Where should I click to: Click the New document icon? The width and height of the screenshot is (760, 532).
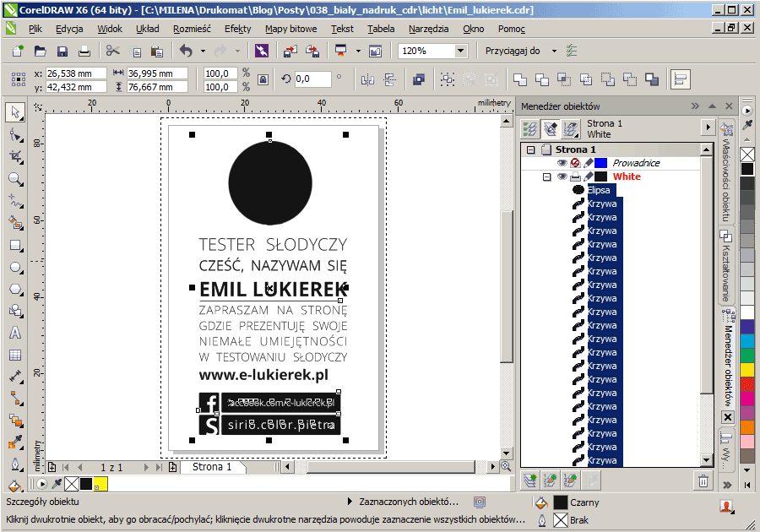click(18, 51)
